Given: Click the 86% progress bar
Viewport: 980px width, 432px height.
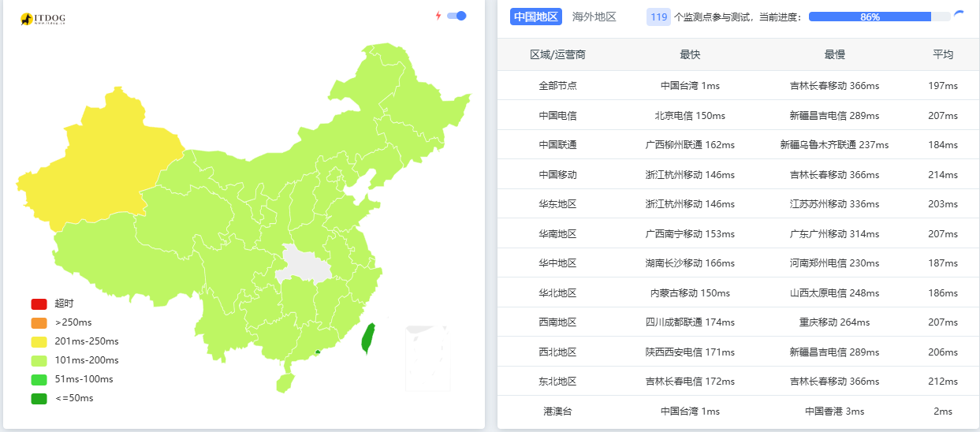Looking at the screenshot, I should coord(879,17).
